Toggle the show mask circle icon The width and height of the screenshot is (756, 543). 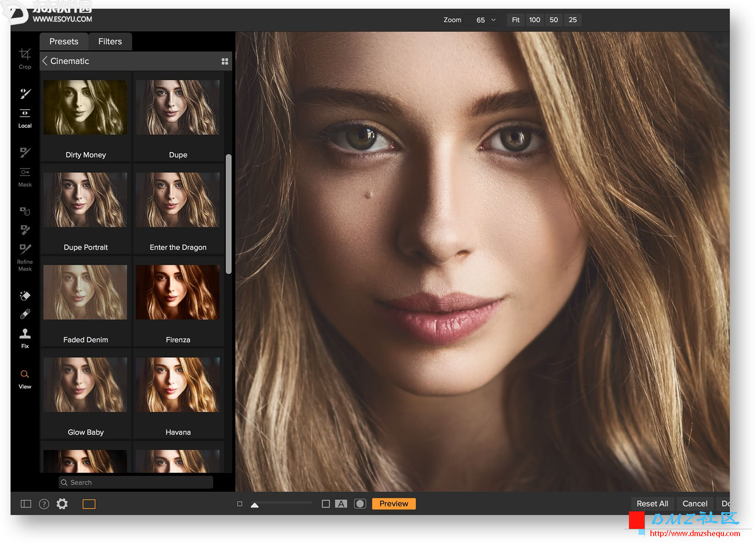click(360, 504)
